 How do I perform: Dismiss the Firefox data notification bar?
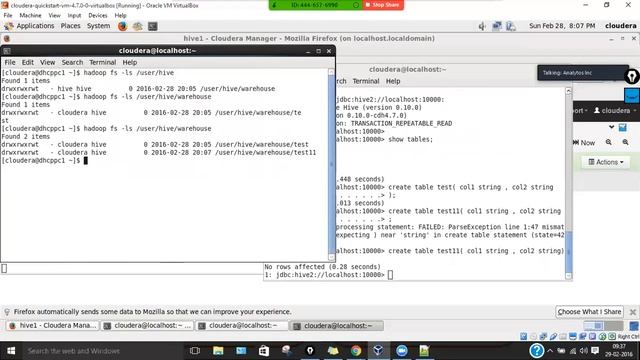(x=633, y=312)
